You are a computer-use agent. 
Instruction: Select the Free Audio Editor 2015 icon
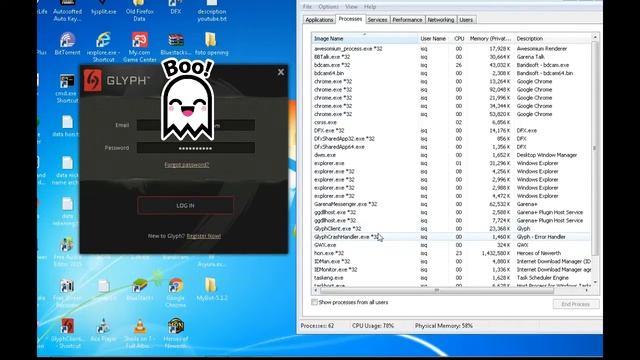coord(67,252)
